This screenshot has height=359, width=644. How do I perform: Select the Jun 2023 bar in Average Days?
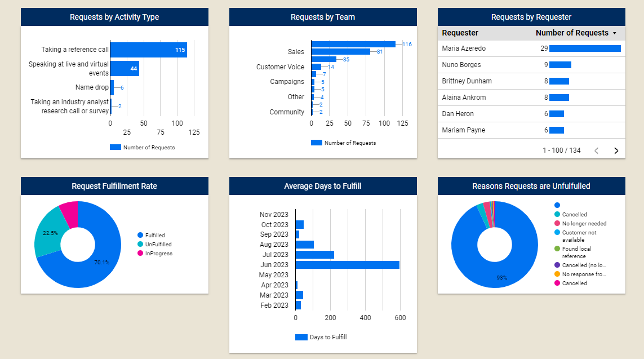tap(347, 265)
